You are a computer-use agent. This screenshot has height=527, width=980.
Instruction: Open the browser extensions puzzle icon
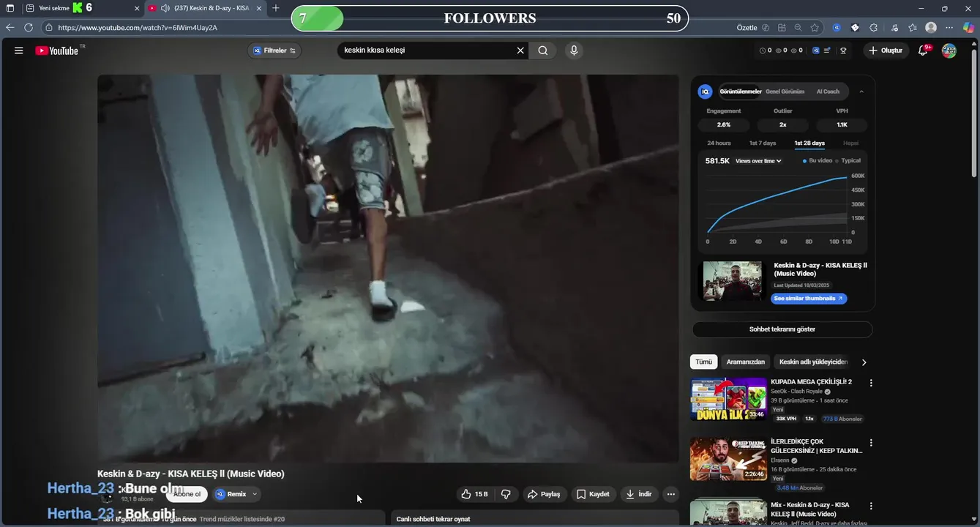873,28
